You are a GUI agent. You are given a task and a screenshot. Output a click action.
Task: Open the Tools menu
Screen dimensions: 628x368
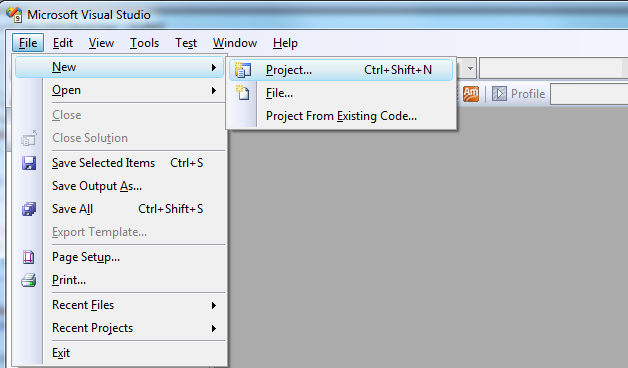pyautogui.click(x=144, y=43)
